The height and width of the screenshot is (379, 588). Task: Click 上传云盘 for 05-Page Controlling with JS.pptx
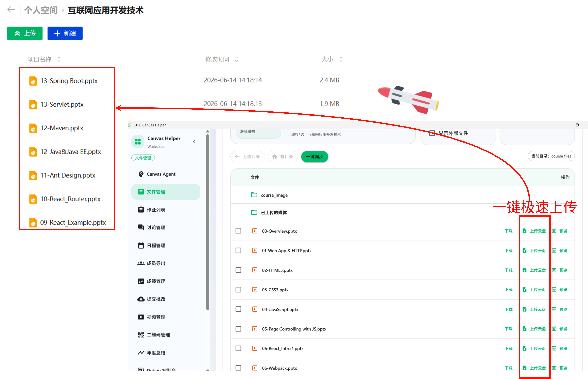click(534, 329)
